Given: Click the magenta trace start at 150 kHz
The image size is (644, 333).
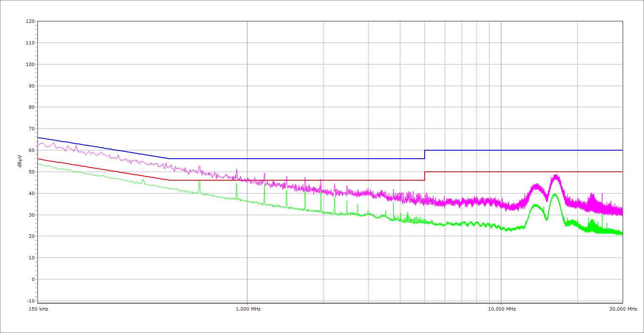Looking at the screenshot, I should coord(38,145).
